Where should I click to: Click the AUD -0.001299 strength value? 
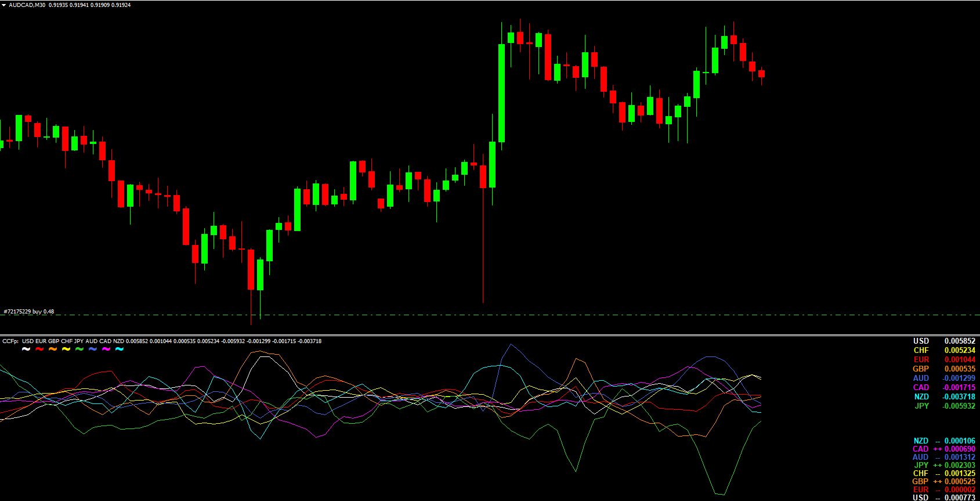(959, 378)
